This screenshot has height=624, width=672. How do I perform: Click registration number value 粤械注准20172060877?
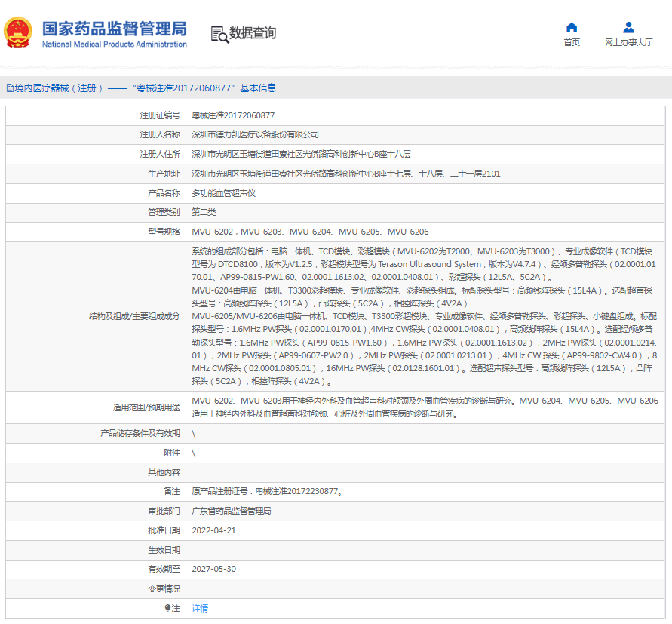click(233, 115)
